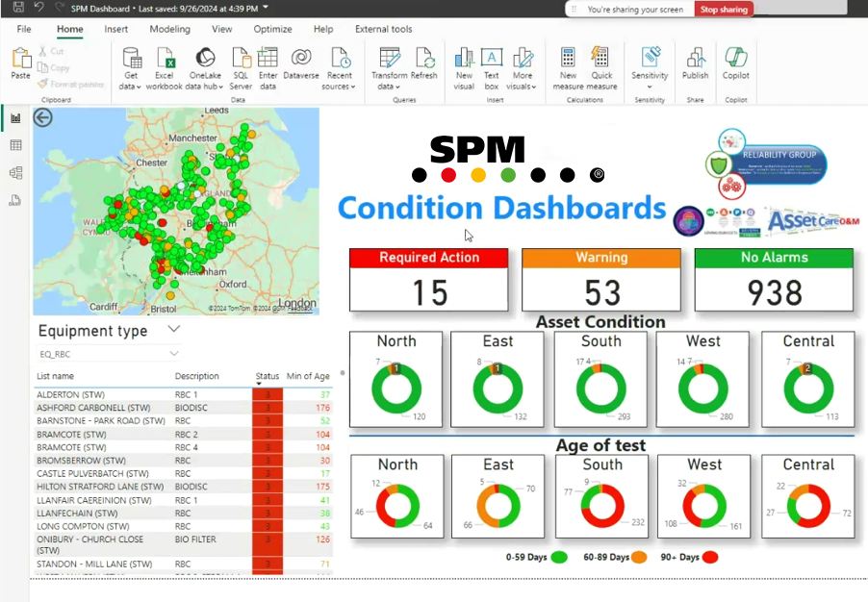The width and height of the screenshot is (868, 602).
Task: Click the New measure icon
Action: (567, 60)
